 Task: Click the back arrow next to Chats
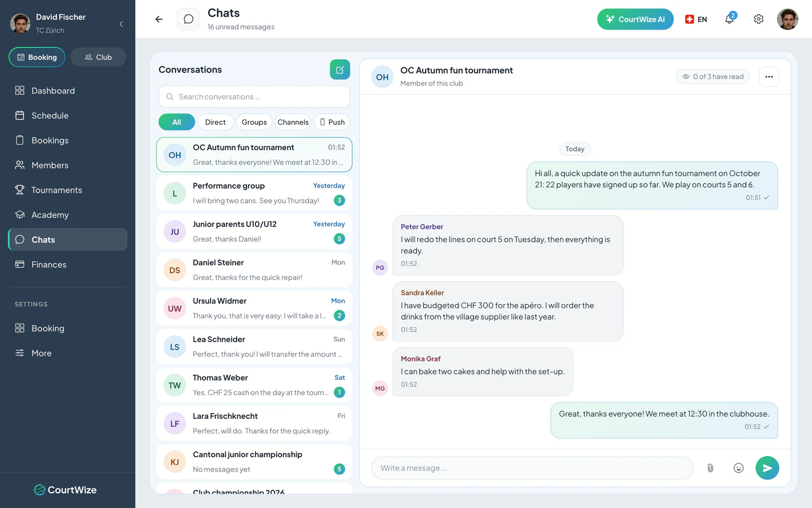159,19
